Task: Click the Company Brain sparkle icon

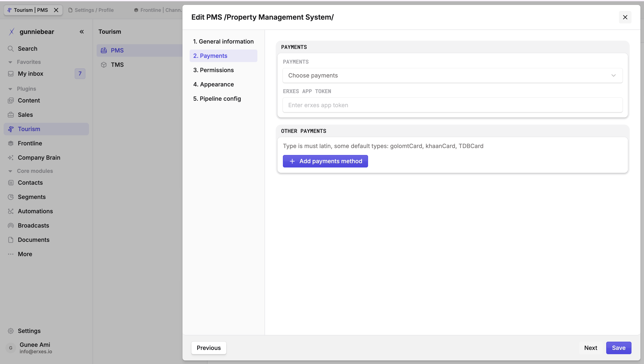Action: [x=11, y=157]
